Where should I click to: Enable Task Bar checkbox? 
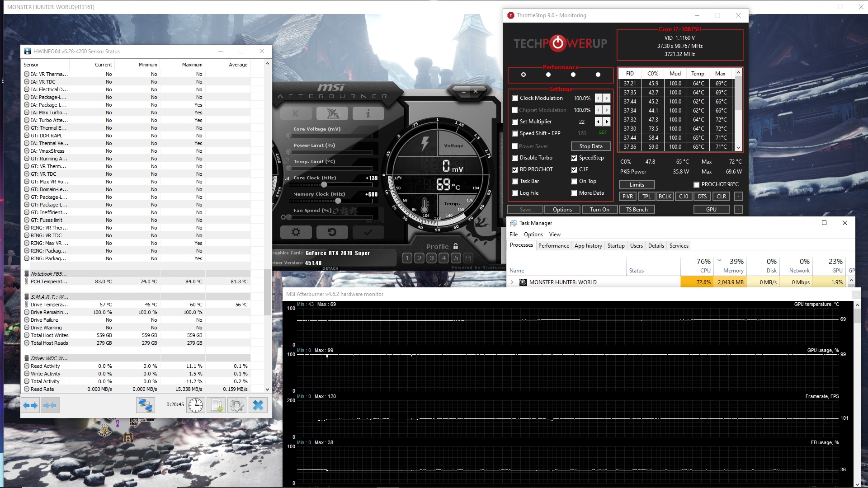coord(514,181)
